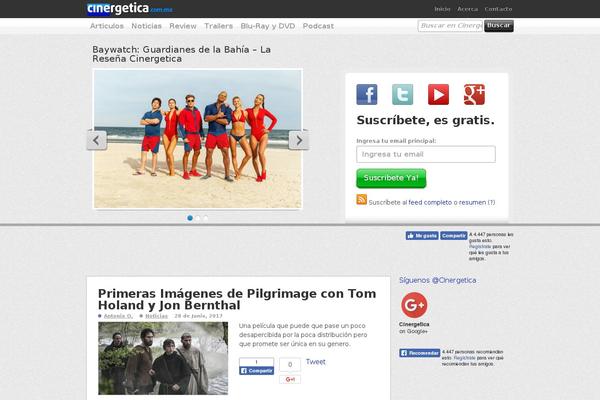Open the Baywatch review headline
The width and height of the screenshot is (600, 400).
point(181,54)
